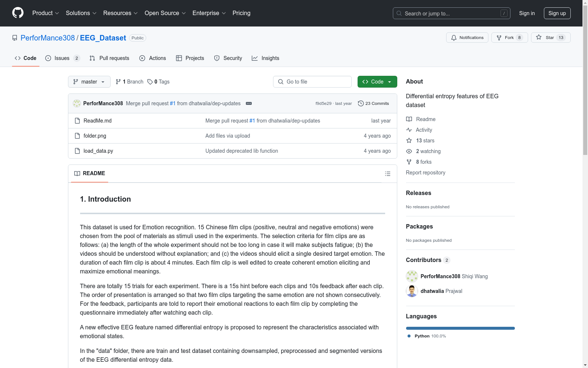
Task: Open the 'Add files via upload' commit
Action: tap(227, 136)
